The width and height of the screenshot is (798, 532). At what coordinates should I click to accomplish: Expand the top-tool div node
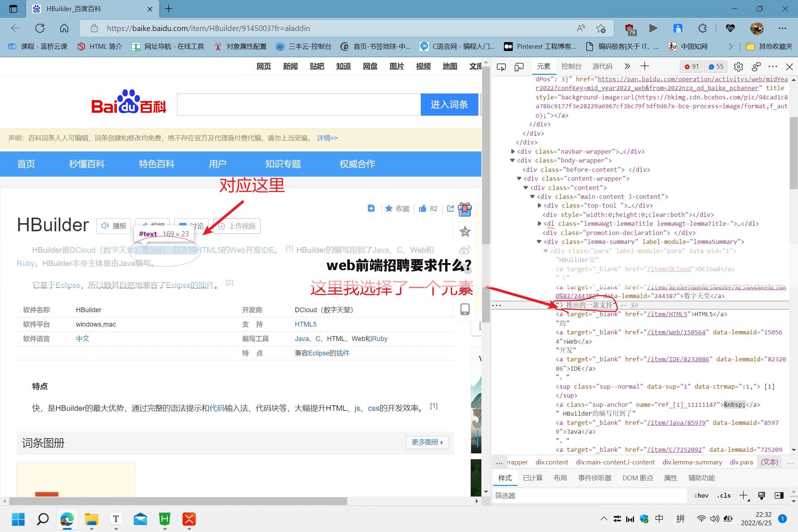[x=539, y=205]
